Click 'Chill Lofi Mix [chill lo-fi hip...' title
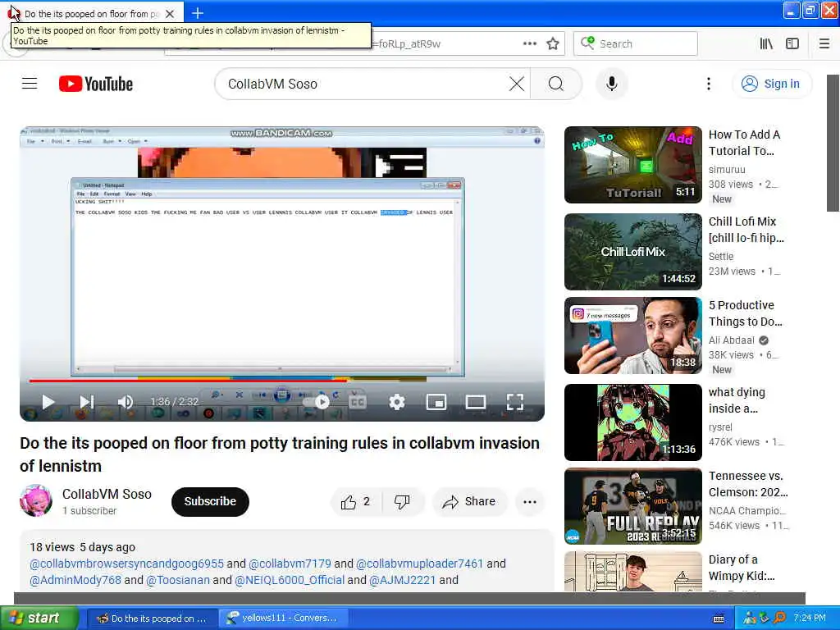840x630 pixels. tap(746, 230)
